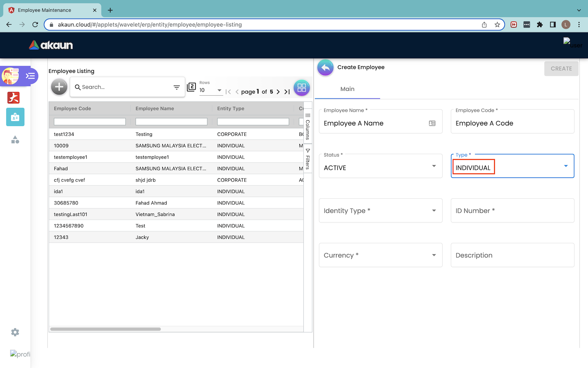Viewport: 588px width, 368px height.
Task: Jump to the last page of listing
Action: (x=287, y=92)
